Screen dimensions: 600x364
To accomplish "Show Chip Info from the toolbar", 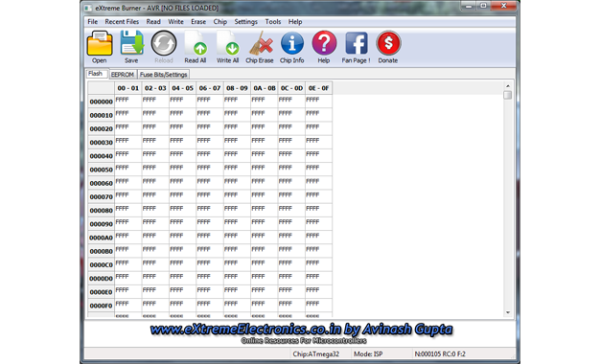I will (292, 47).
